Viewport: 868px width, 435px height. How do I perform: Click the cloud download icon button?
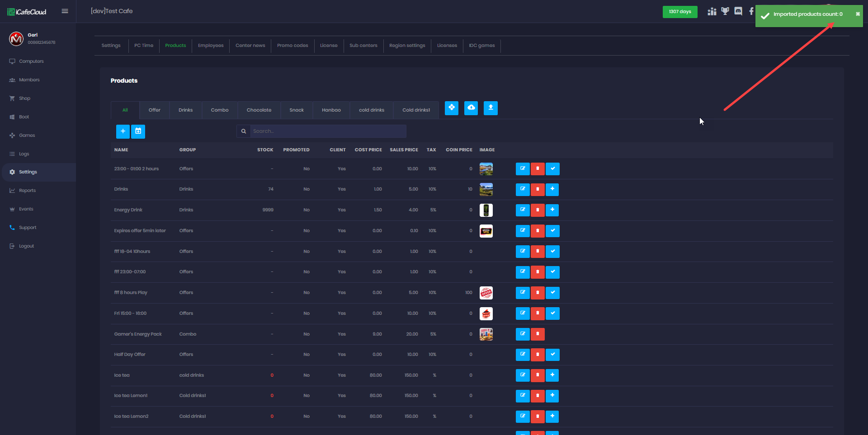point(471,108)
